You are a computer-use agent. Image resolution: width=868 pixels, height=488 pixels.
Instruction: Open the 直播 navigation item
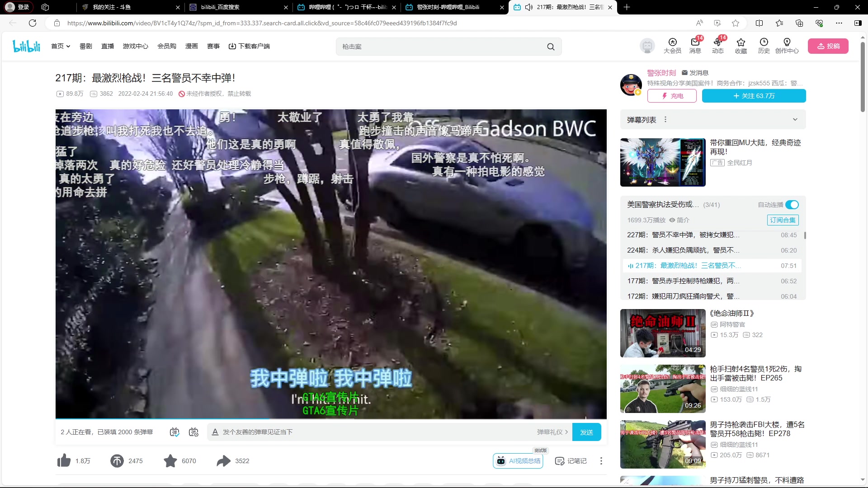coord(108,46)
